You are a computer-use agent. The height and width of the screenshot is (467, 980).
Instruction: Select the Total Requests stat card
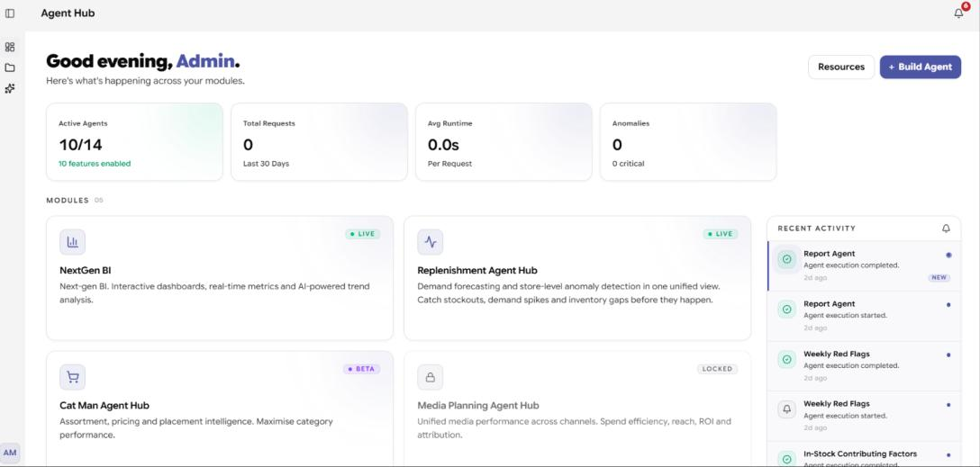(319, 142)
